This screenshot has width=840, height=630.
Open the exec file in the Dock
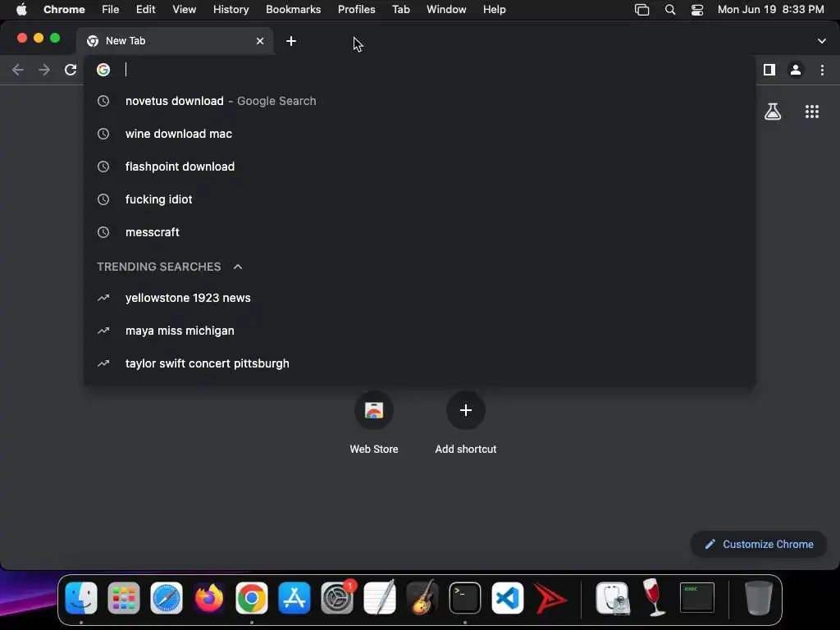697,598
